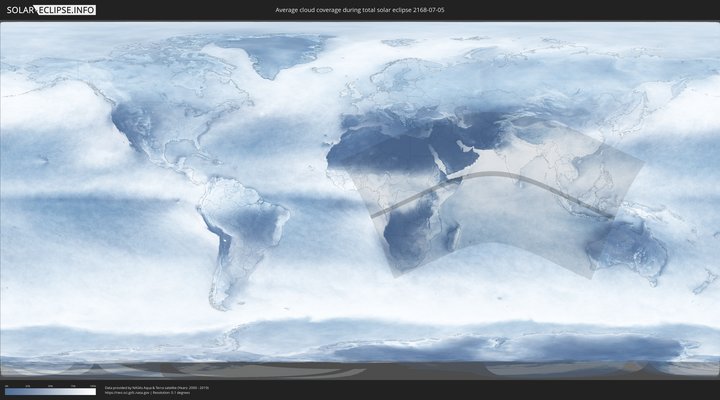Screen dimensions: 720x400
Task: Click the dark totality path band over the Indian Ocean
Action: click(492, 175)
